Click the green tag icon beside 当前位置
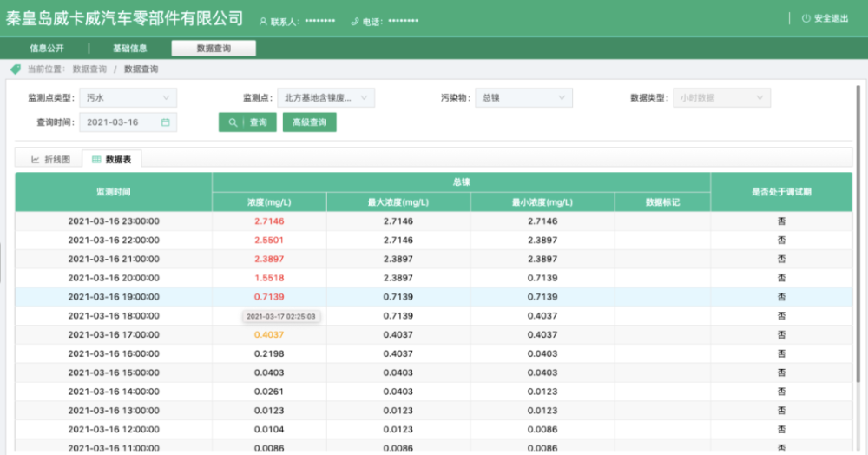 [x=15, y=69]
